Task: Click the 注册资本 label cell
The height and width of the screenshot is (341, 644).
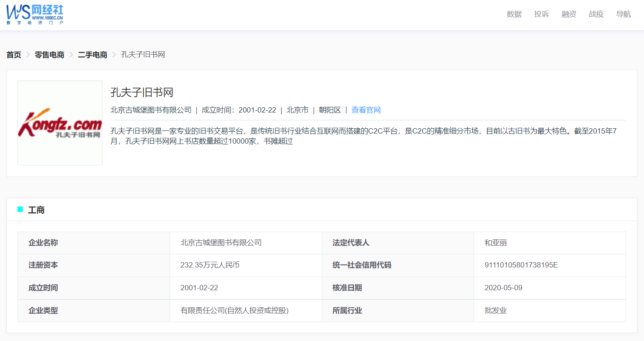Action: coord(94,265)
